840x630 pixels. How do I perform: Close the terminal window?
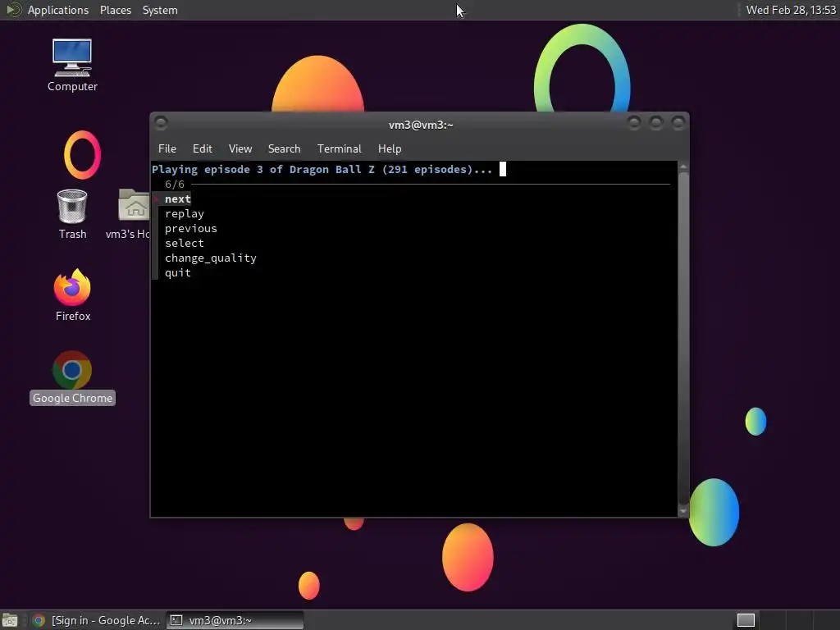(678, 123)
